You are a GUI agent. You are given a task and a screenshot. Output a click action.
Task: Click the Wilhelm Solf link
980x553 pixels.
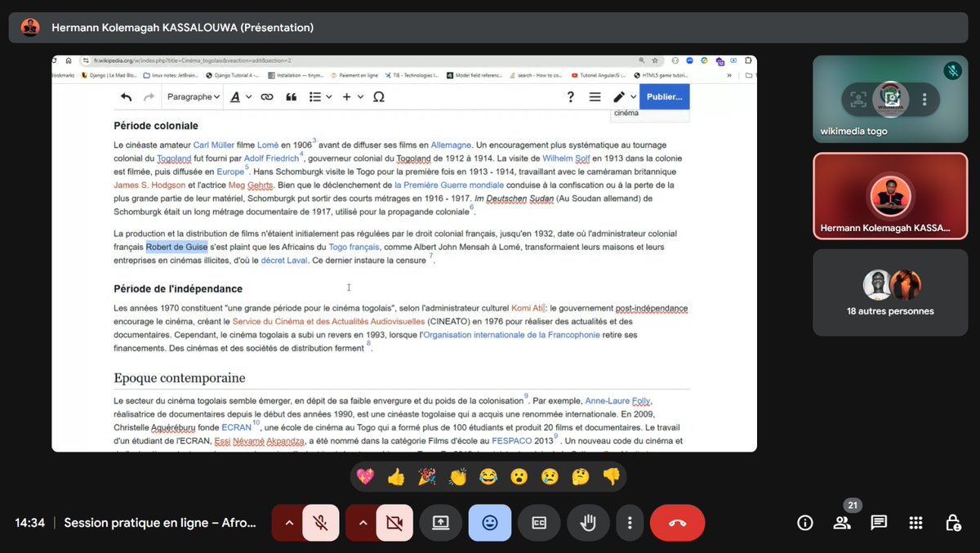click(x=566, y=158)
